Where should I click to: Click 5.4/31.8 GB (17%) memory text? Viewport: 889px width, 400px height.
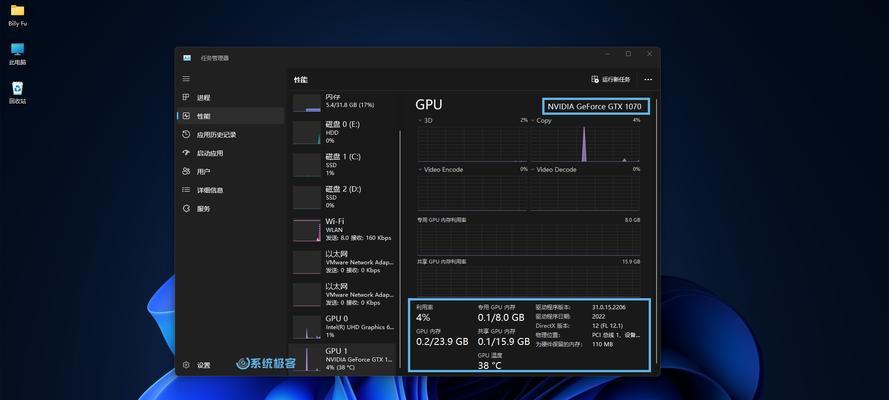(x=350, y=105)
